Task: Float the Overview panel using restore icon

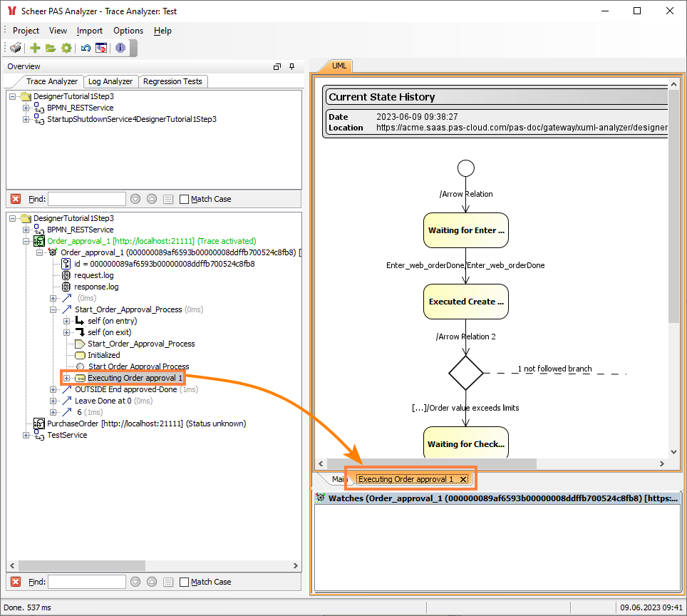Action: [x=277, y=66]
